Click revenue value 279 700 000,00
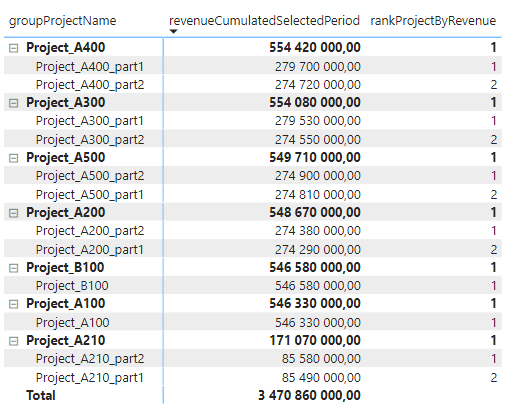517x411 pixels. click(x=318, y=67)
